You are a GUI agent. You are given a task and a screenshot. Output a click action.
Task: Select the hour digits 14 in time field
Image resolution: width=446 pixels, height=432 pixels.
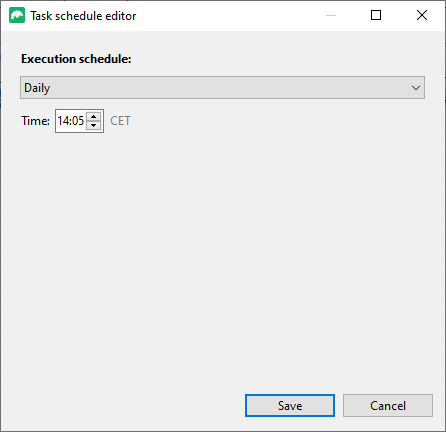tap(62, 121)
